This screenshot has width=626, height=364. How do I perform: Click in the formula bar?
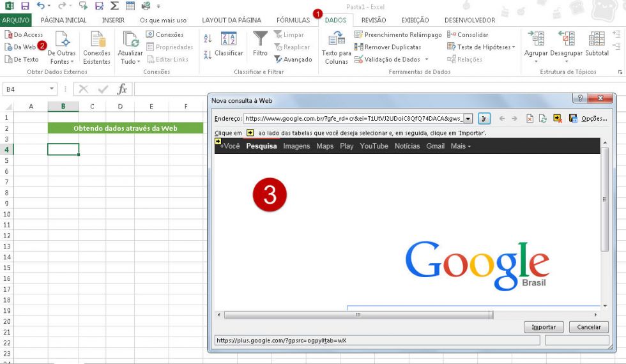click(379, 89)
